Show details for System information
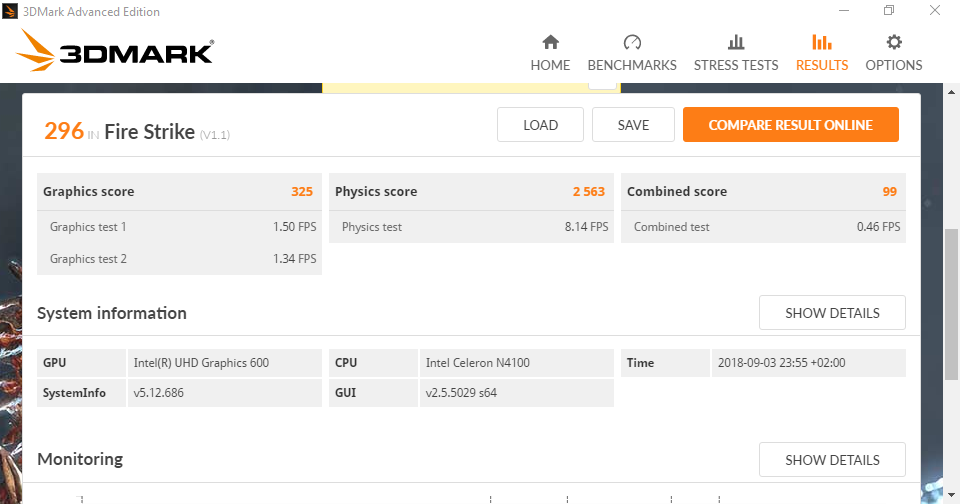The image size is (960, 504). click(832, 313)
